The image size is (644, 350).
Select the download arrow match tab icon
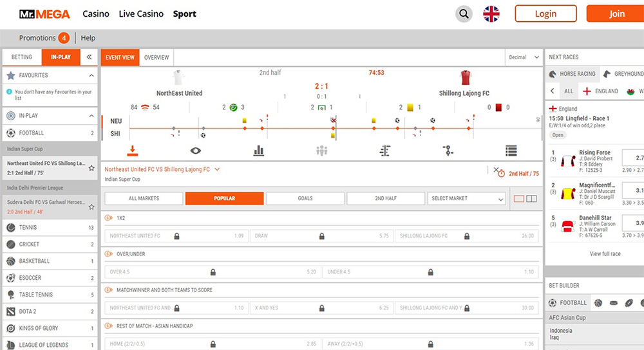pos(132,151)
